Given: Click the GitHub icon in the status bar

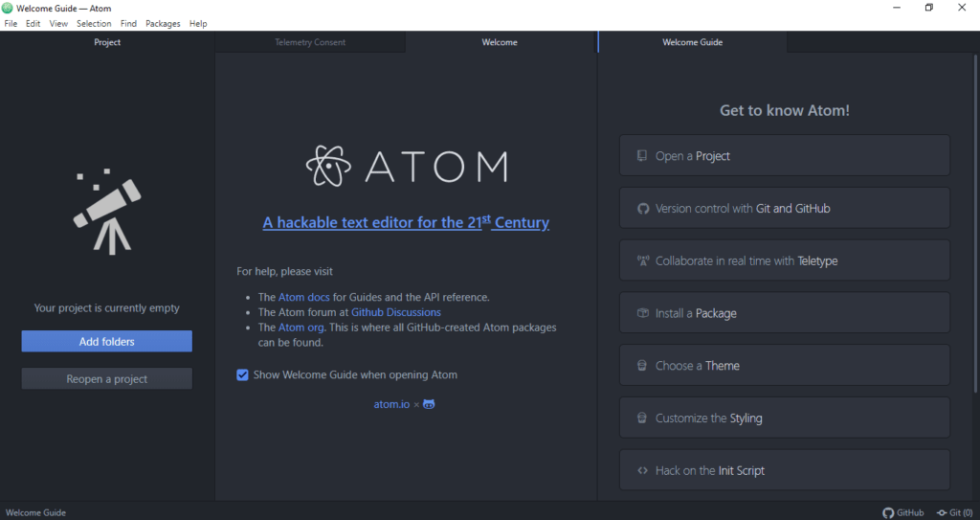Looking at the screenshot, I should coord(888,512).
